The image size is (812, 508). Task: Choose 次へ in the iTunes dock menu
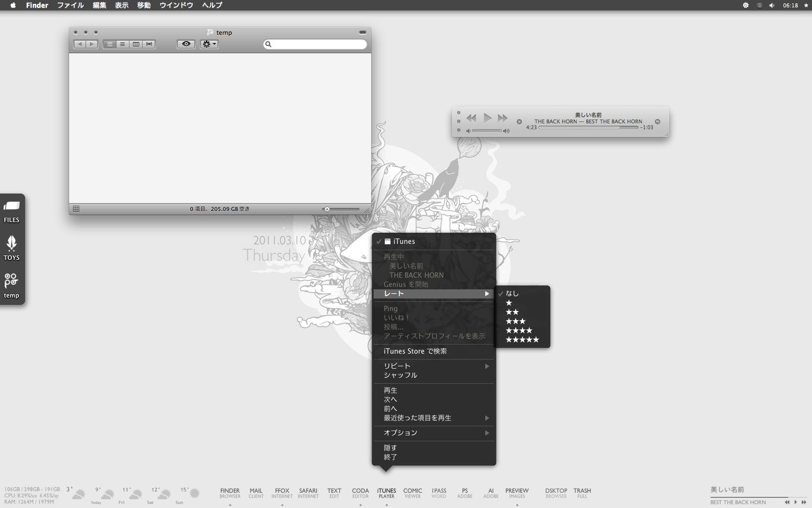click(434, 400)
